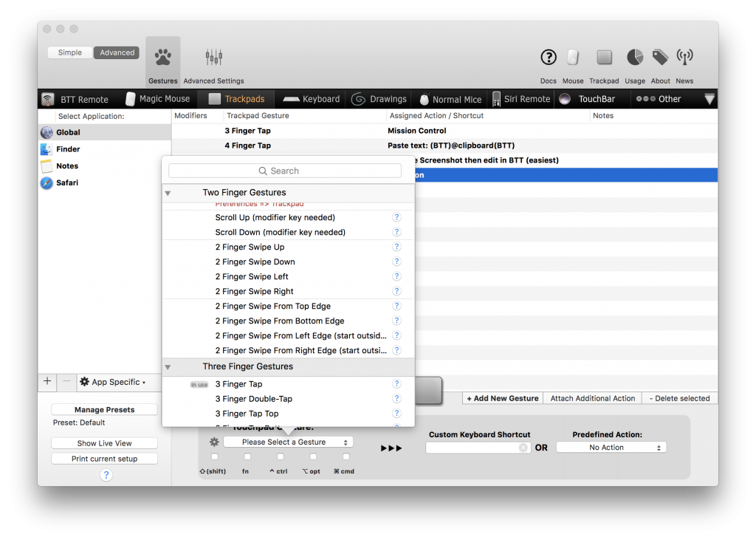Switch to Simple mode
756x540 pixels.
click(x=70, y=52)
